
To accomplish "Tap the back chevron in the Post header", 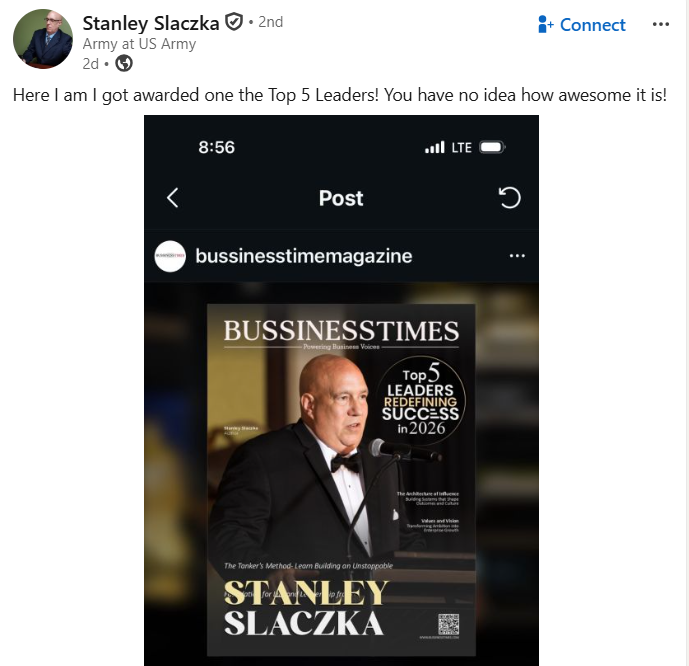I will coord(172,198).
